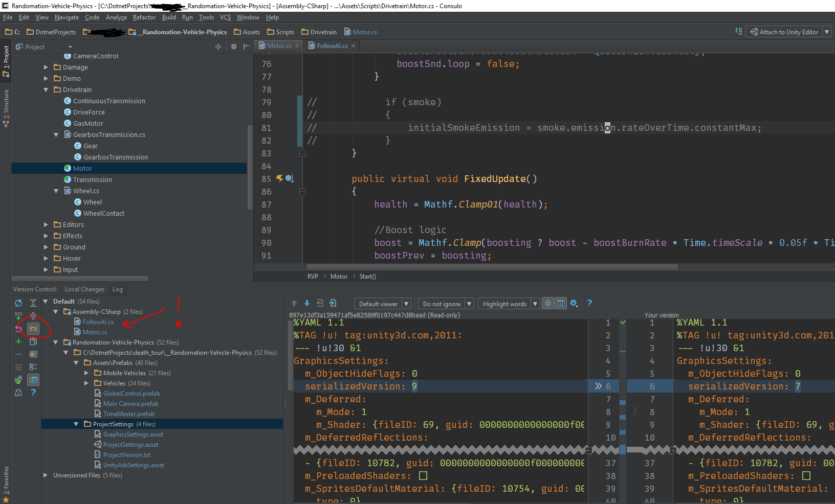
Task: Expand the Editors folder in project tree
Action: tap(46, 224)
